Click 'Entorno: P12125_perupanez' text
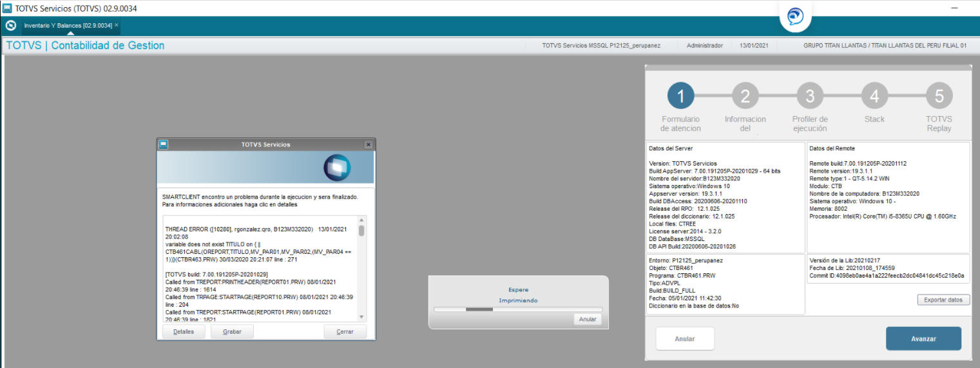Image resolution: width=980 pixels, height=368 pixels. pos(686,260)
